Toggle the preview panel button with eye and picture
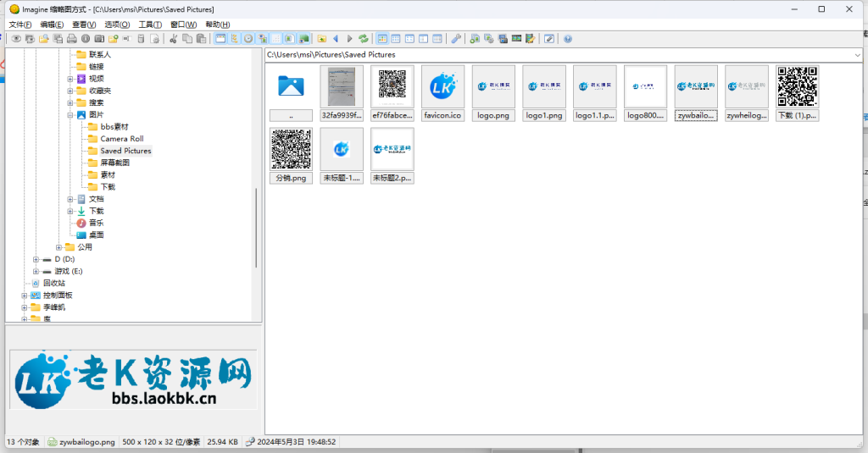868x453 pixels. click(x=263, y=39)
